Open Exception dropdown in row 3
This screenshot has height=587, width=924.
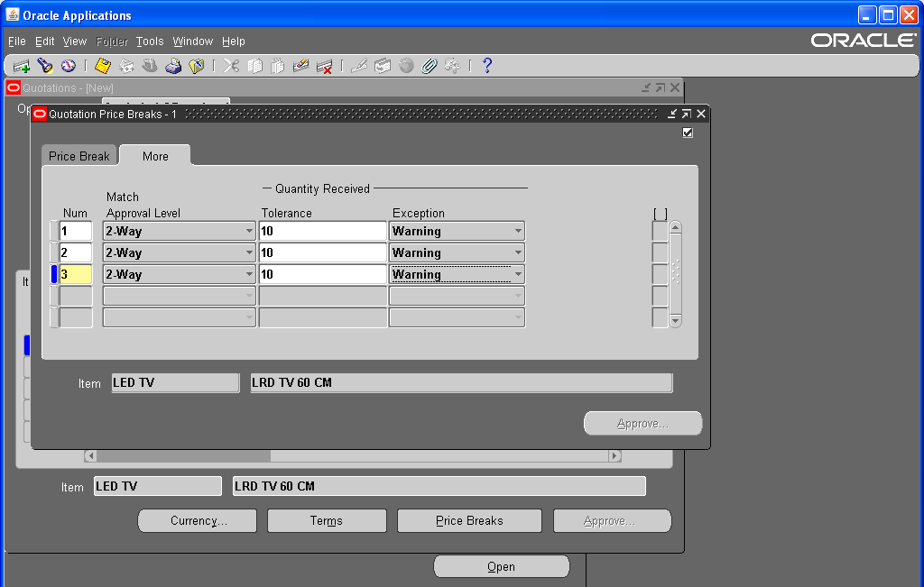click(x=518, y=274)
